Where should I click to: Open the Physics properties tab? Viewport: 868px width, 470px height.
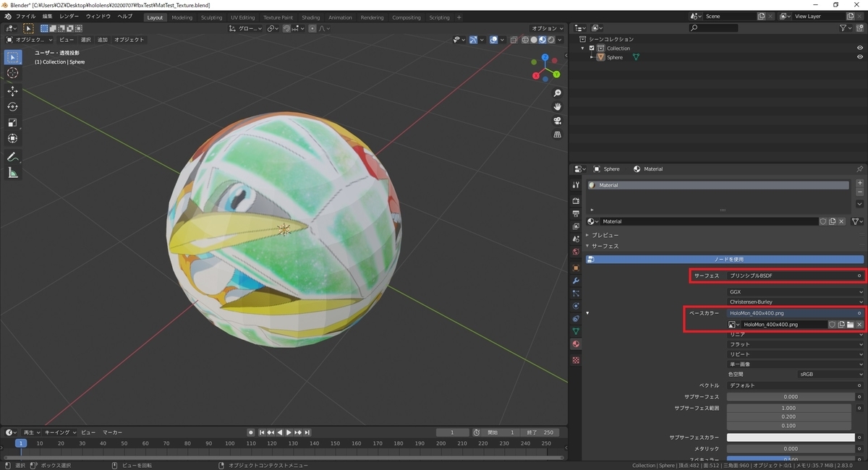click(x=576, y=306)
